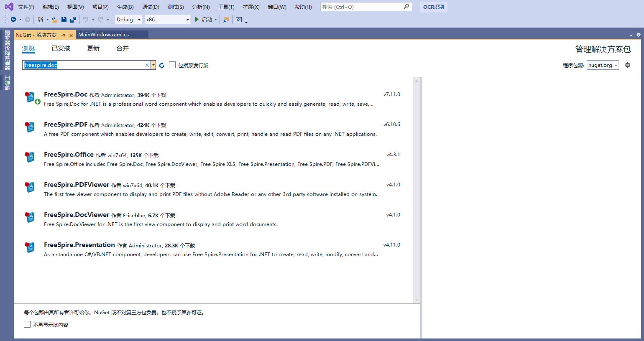The image size is (644, 341).
Task: Click the Find in Files icon
Action: click(x=226, y=20)
